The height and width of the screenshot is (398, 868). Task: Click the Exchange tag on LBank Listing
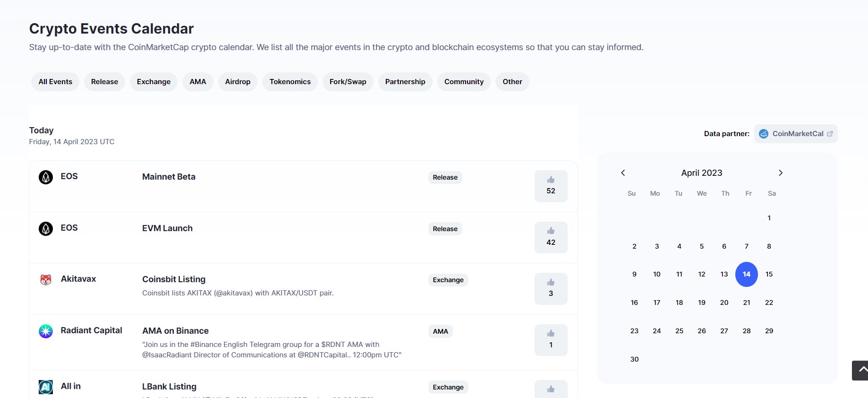click(448, 387)
